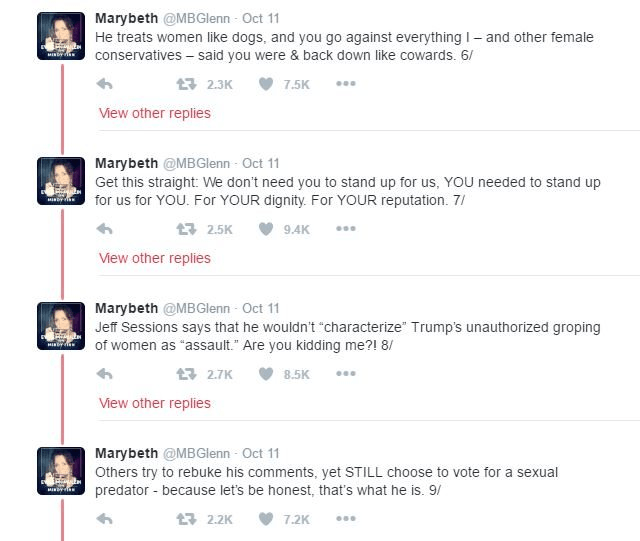640x541 pixels.
Task: Like the tweet with 8.5K likes
Action: click(x=266, y=374)
